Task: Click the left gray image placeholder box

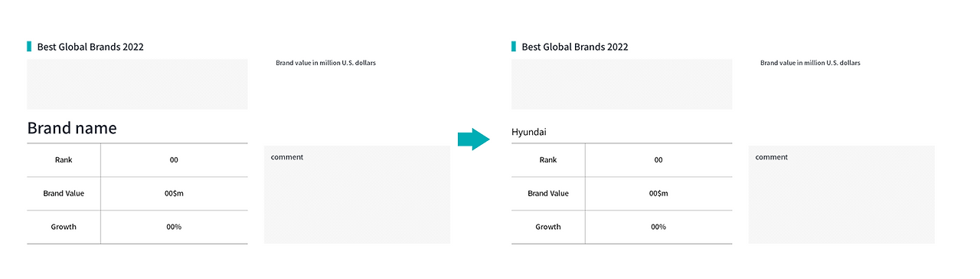Action: coord(137,84)
